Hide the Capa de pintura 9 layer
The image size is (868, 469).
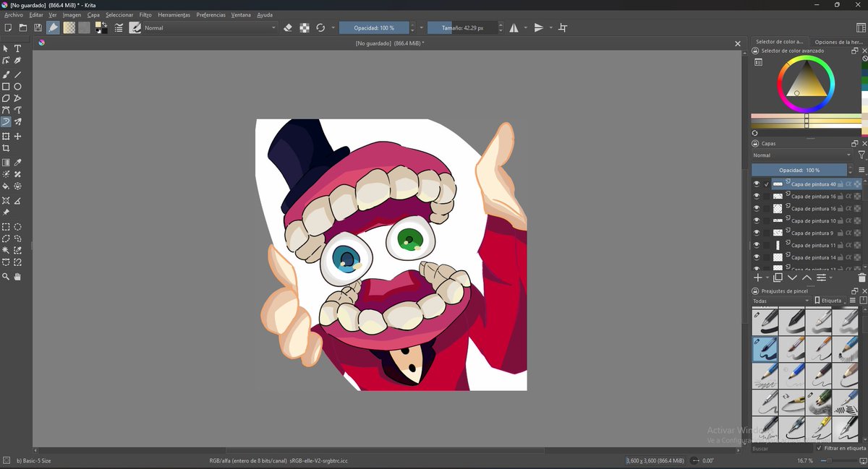coord(756,233)
